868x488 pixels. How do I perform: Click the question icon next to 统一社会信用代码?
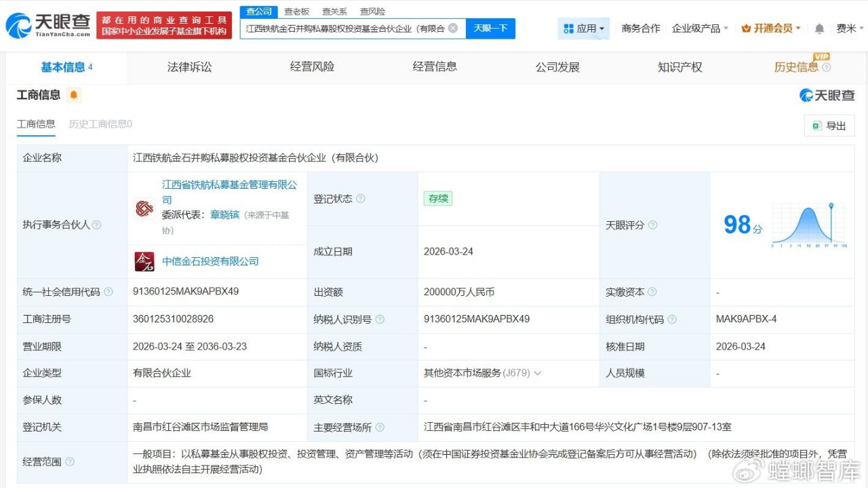click(x=109, y=292)
